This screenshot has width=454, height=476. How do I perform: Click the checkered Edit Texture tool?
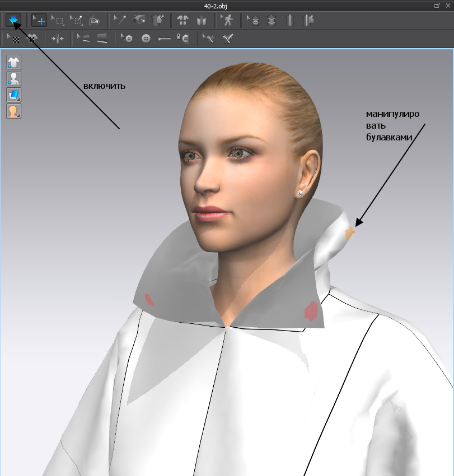[x=13, y=39]
